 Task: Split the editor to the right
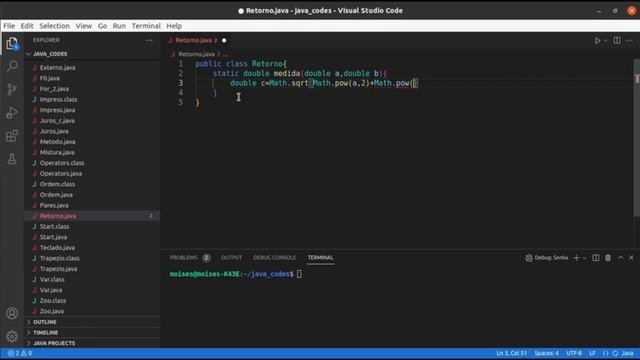[x=617, y=40]
